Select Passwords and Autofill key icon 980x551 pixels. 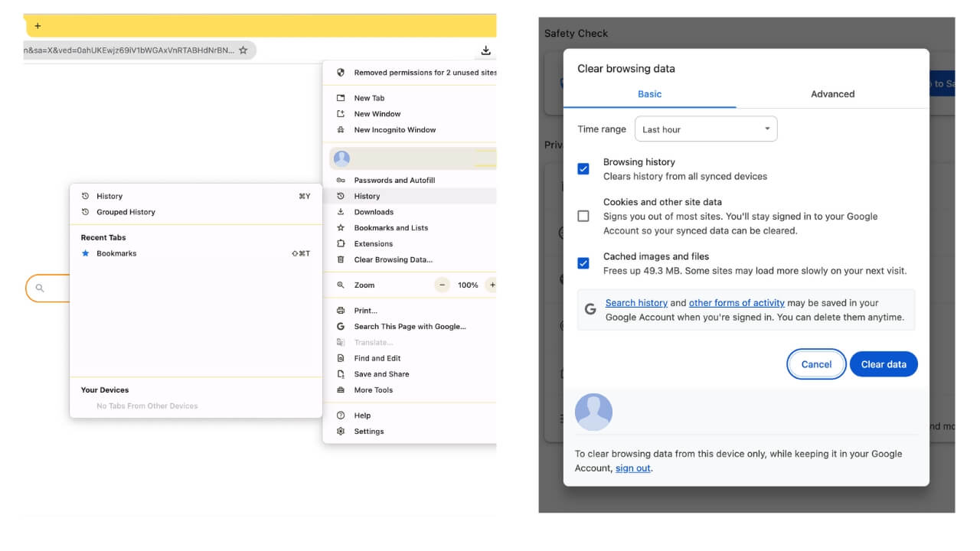[340, 180]
